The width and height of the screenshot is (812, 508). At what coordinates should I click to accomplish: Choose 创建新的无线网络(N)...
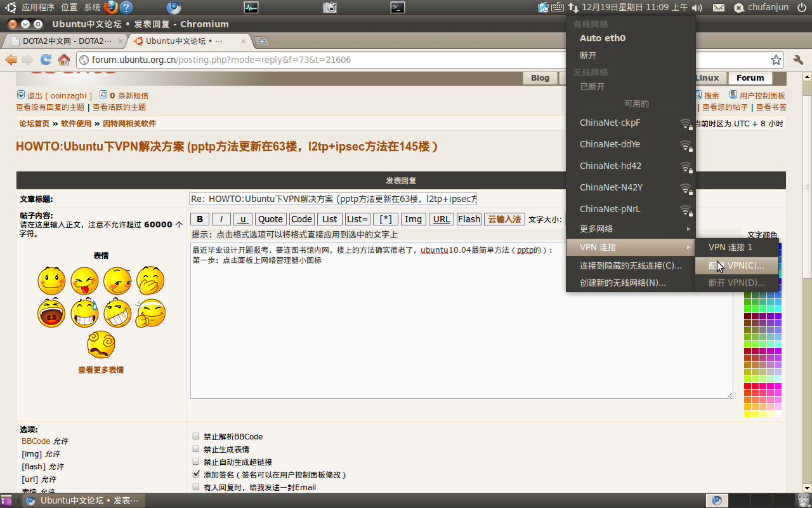[631, 283]
